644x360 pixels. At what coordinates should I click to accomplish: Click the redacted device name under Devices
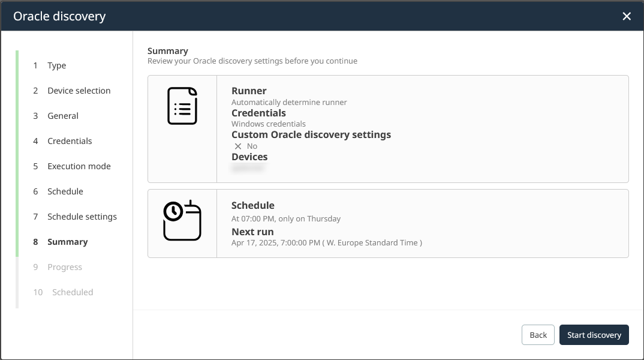[x=248, y=167]
